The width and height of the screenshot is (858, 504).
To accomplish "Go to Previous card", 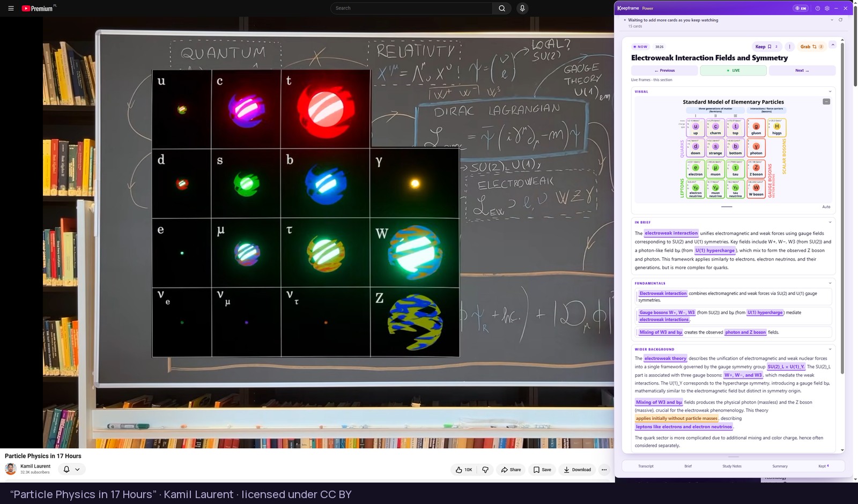I will coord(664,70).
